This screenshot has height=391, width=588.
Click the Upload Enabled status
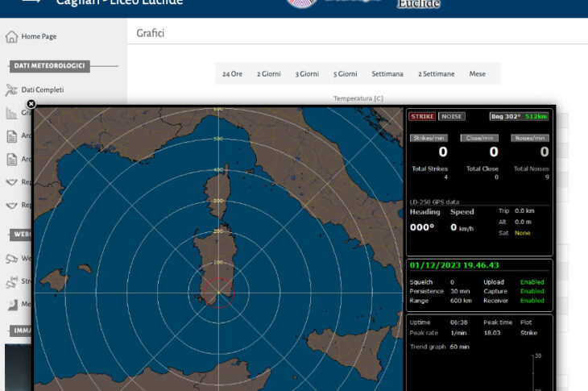[532, 282]
